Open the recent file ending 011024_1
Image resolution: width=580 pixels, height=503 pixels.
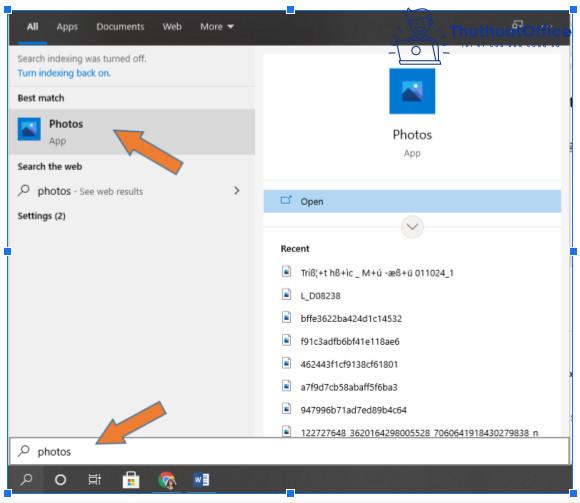click(377, 273)
